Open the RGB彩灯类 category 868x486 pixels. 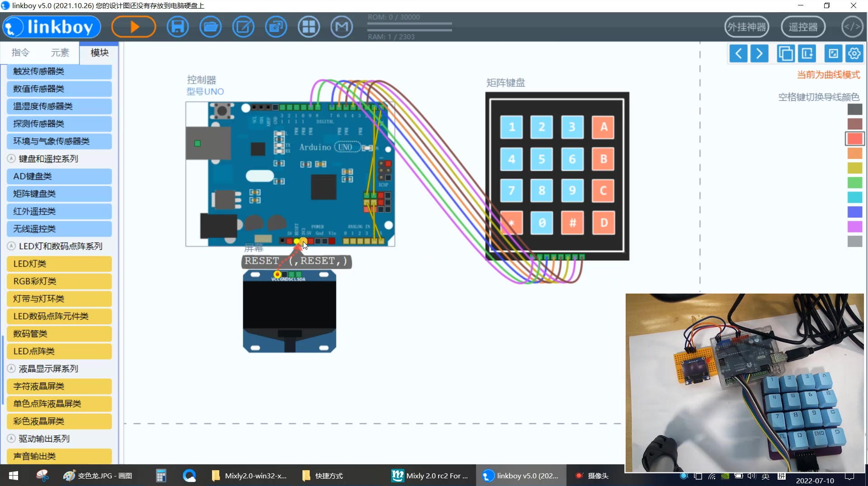click(x=59, y=281)
